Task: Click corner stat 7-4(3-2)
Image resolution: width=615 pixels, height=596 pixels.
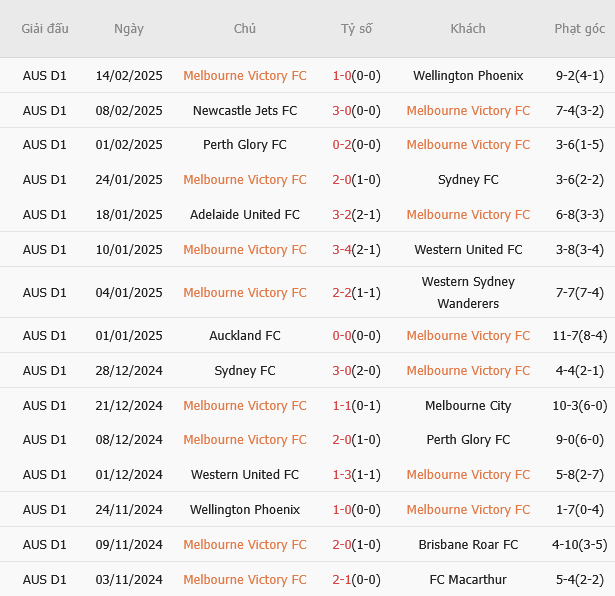Action: (580, 111)
